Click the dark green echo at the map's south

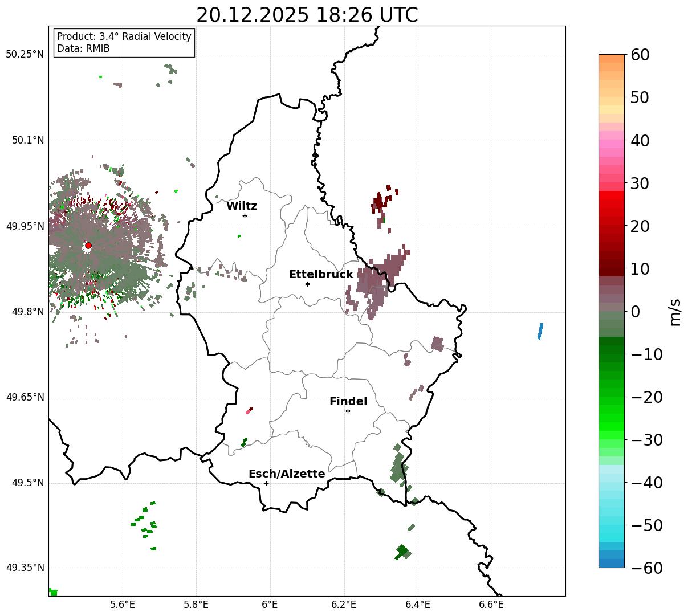tap(402, 552)
